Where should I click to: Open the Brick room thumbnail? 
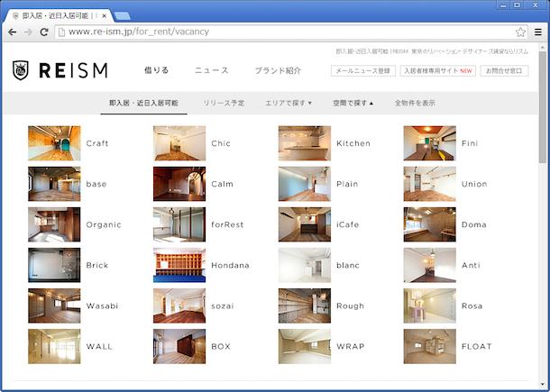[x=54, y=265]
